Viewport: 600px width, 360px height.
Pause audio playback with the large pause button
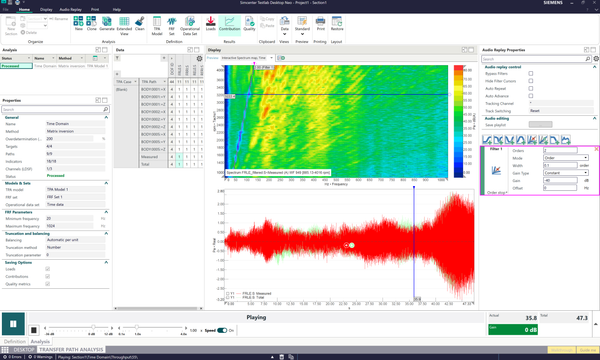pyautogui.click(x=13, y=324)
